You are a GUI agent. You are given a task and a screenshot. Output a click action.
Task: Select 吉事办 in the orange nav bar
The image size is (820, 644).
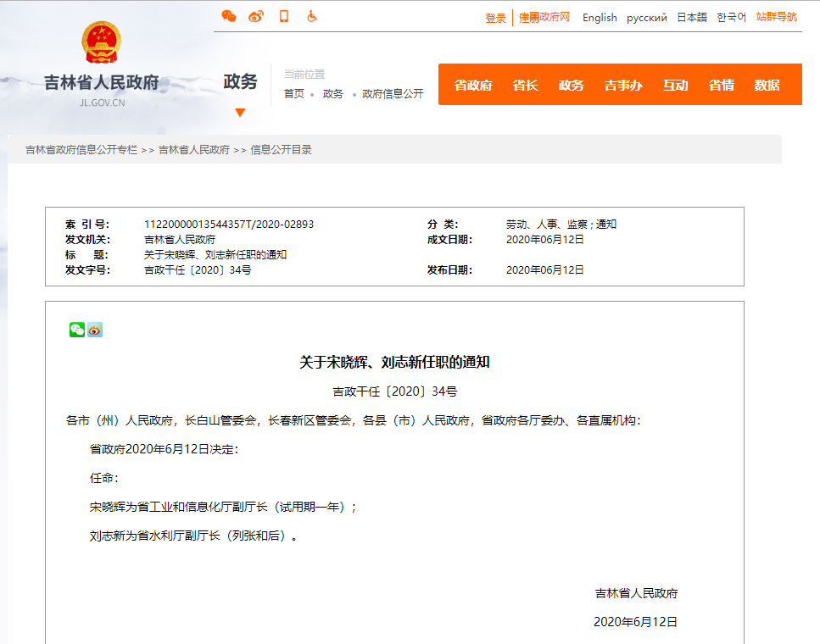(x=623, y=85)
